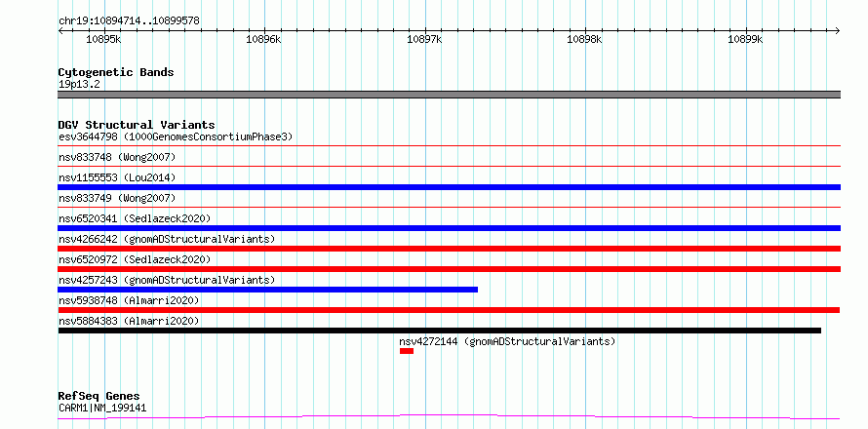Select the short blue nsv4257243 bar
This screenshot has height=429, width=868.
(x=268, y=290)
